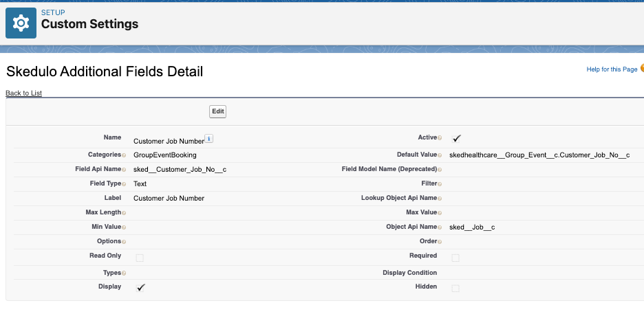Select the skedhealthcare__Group_Event__c.Customer_Job_No__c default value
The image size is (644, 314).
coord(539,155)
